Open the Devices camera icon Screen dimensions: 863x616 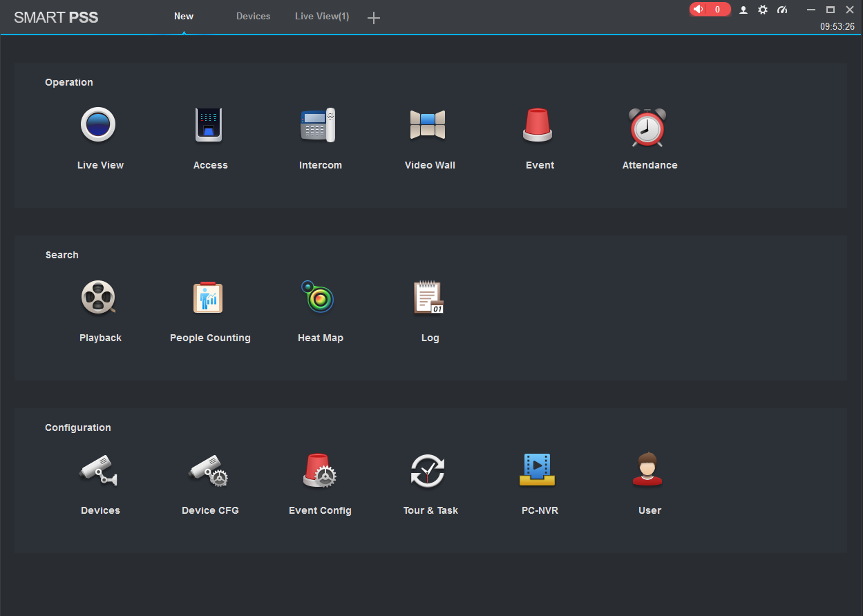[x=98, y=470]
